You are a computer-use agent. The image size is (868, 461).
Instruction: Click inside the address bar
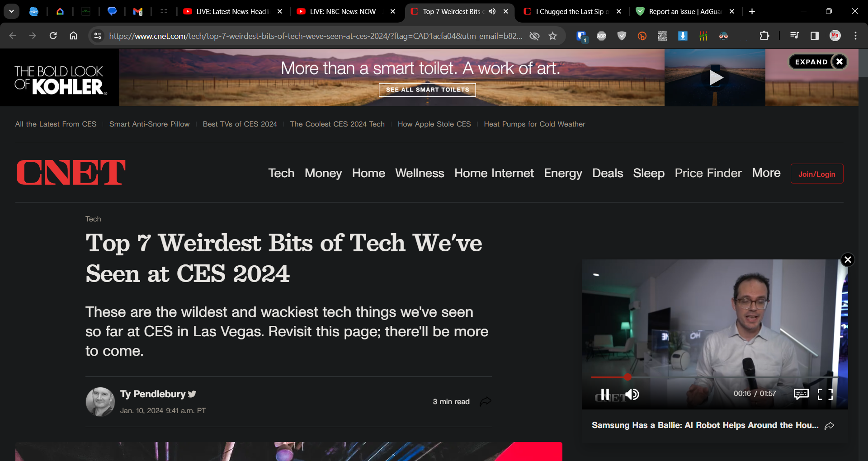316,36
